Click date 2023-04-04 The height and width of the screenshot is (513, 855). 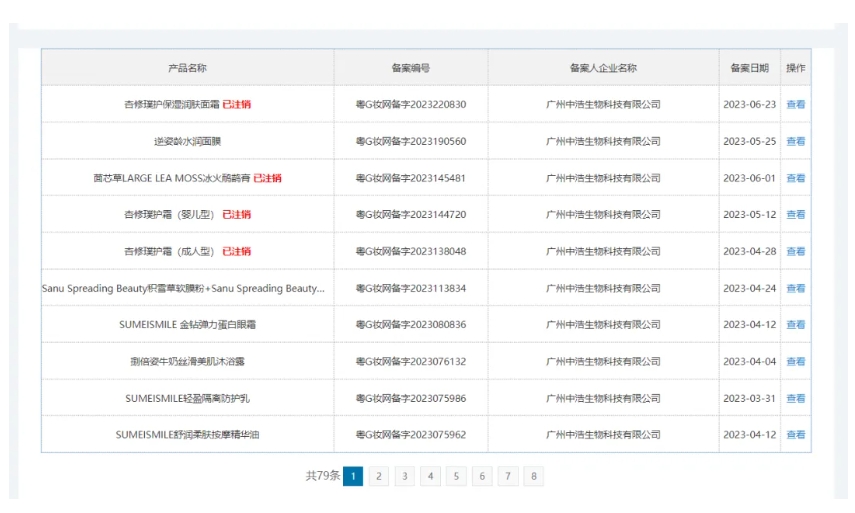[749, 361]
